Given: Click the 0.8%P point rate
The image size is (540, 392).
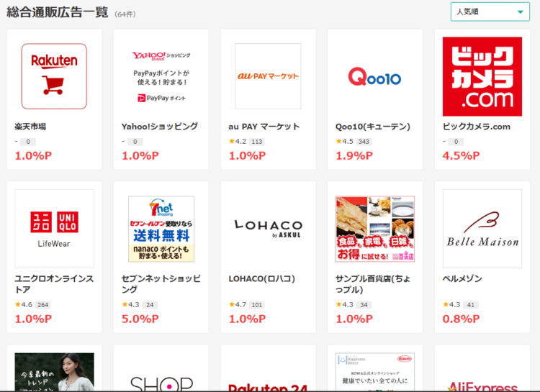Looking at the screenshot, I should coord(461,319).
